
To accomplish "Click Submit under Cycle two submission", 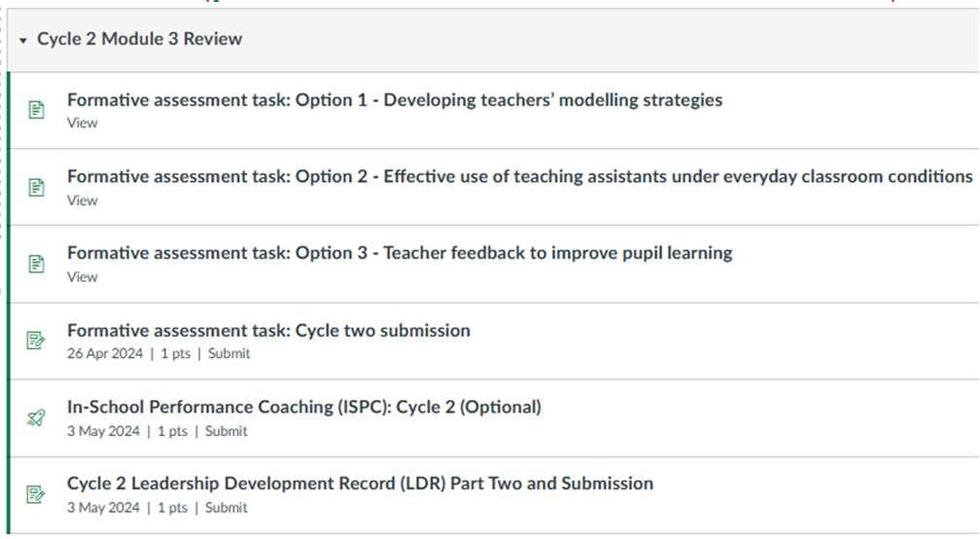I will 228,354.
